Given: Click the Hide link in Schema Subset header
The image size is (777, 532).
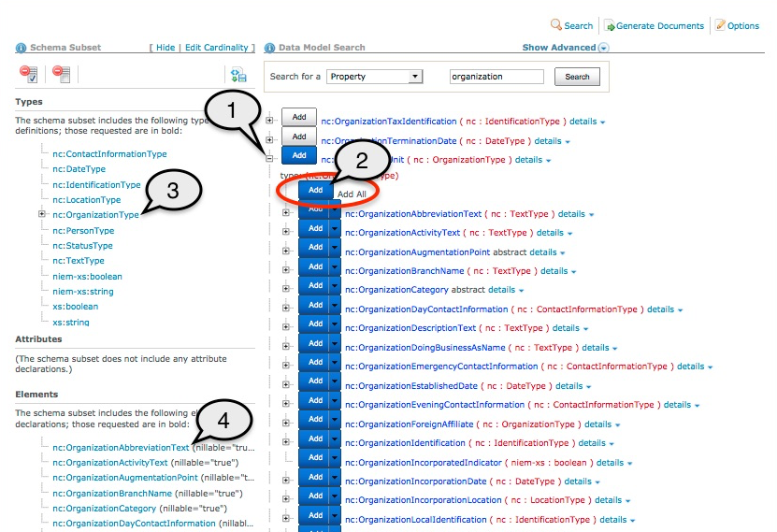Looking at the screenshot, I should point(165,48).
